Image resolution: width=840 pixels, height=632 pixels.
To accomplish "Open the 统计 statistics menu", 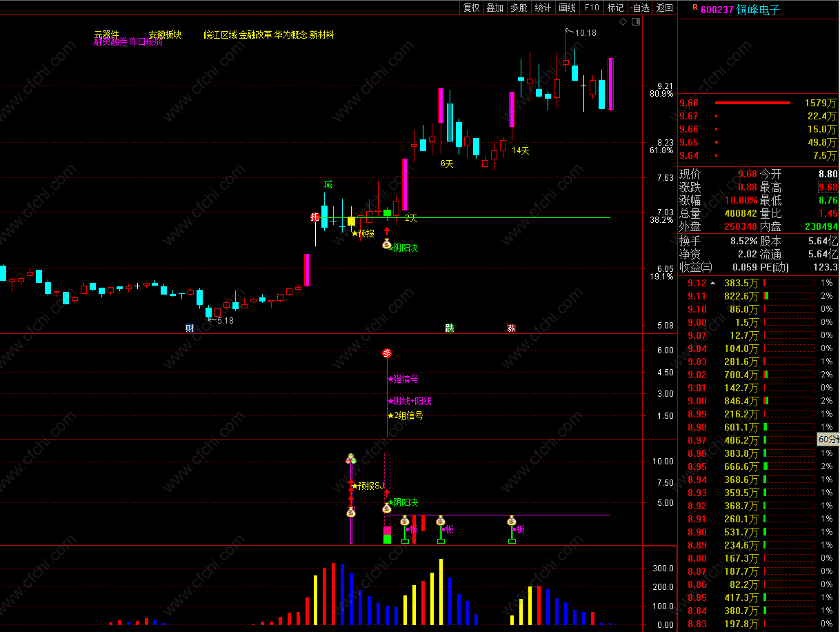I will point(543,8).
